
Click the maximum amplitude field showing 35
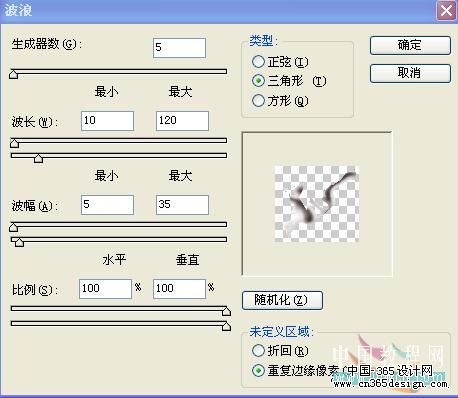click(182, 205)
